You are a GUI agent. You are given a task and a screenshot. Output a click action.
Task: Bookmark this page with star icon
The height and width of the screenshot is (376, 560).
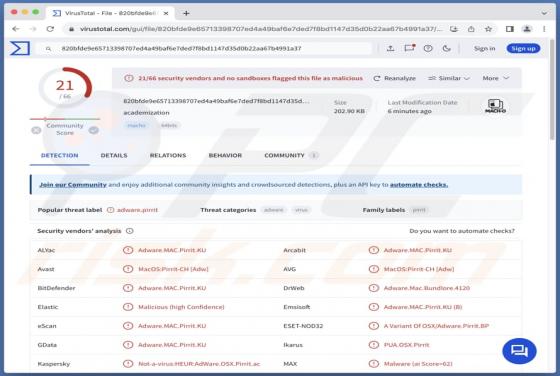tap(488, 29)
